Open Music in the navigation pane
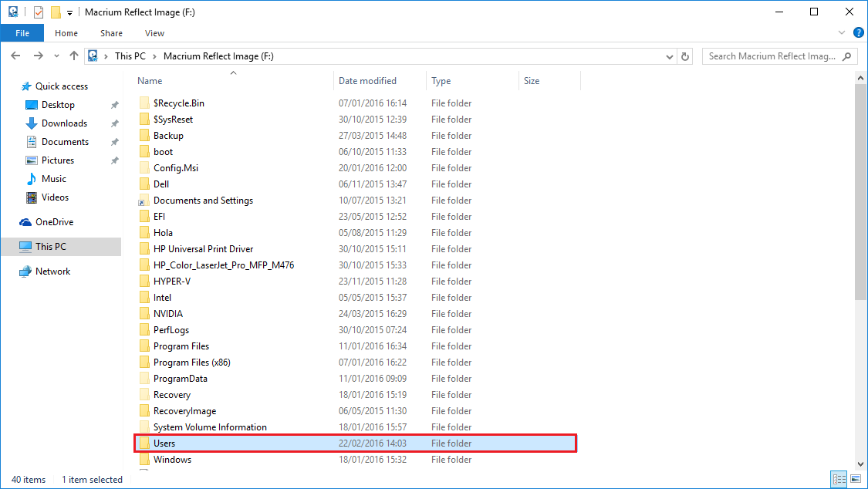 pyautogui.click(x=54, y=179)
